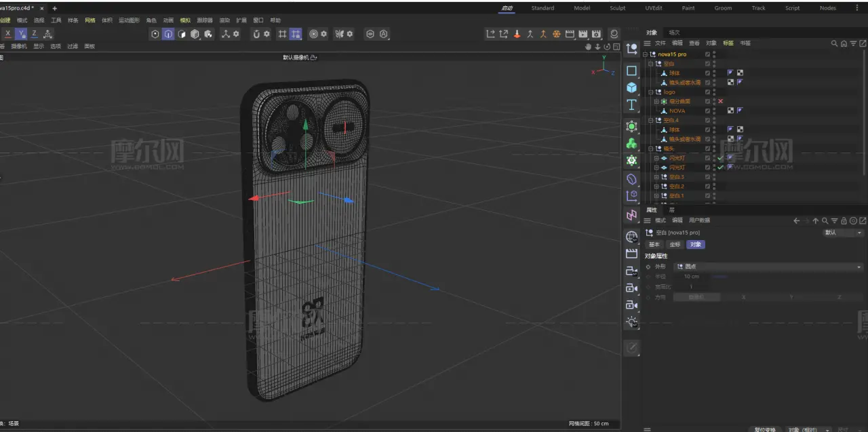Select the NOVA object in the tree
This screenshot has width=868, height=432.
(677, 111)
